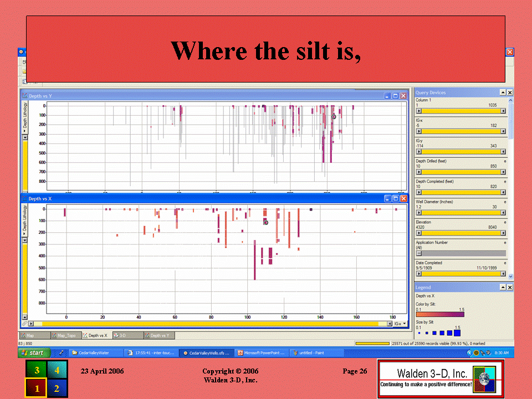Click the slide navigation quadrant 2 icon
This screenshot has width=532, height=399.
pyautogui.click(x=57, y=388)
